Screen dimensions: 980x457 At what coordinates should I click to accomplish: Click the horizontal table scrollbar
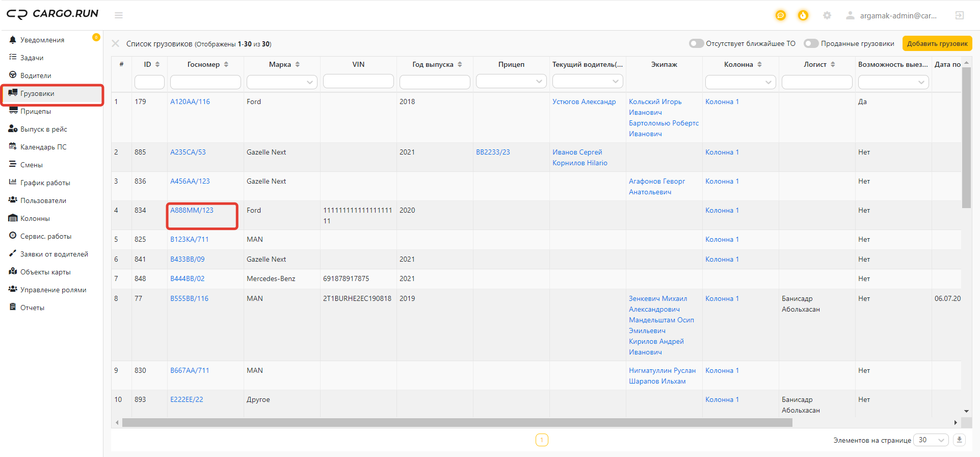click(457, 422)
